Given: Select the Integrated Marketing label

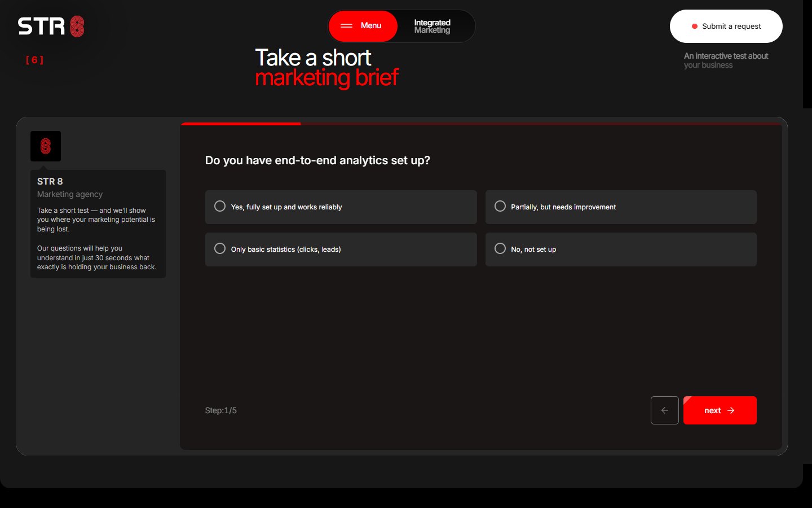Looking at the screenshot, I should (432, 27).
